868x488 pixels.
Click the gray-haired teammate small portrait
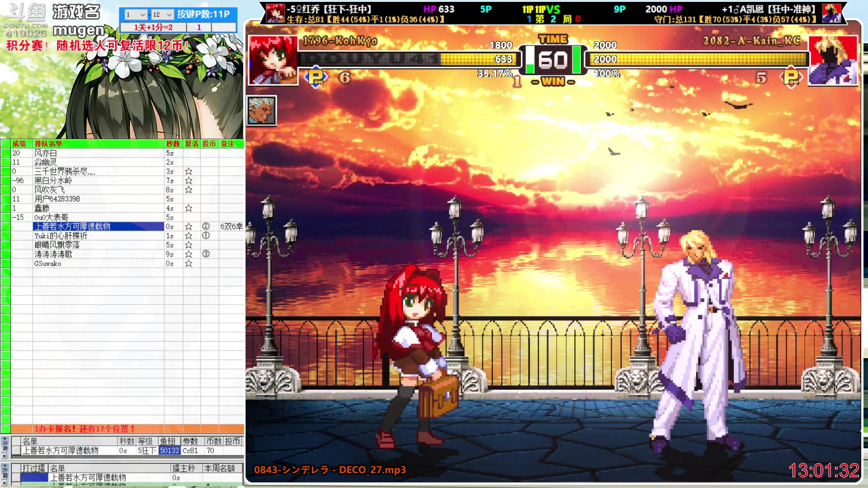tap(262, 111)
